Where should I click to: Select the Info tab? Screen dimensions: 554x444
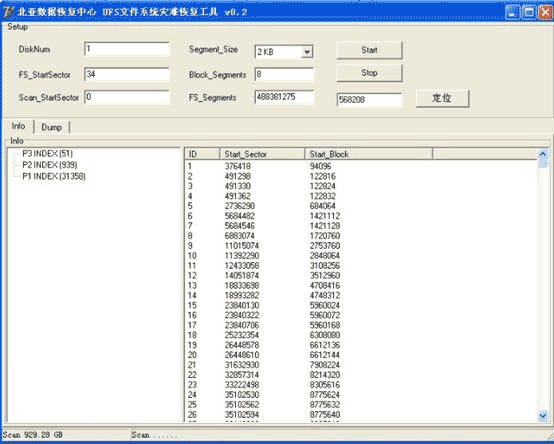coord(18,126)
